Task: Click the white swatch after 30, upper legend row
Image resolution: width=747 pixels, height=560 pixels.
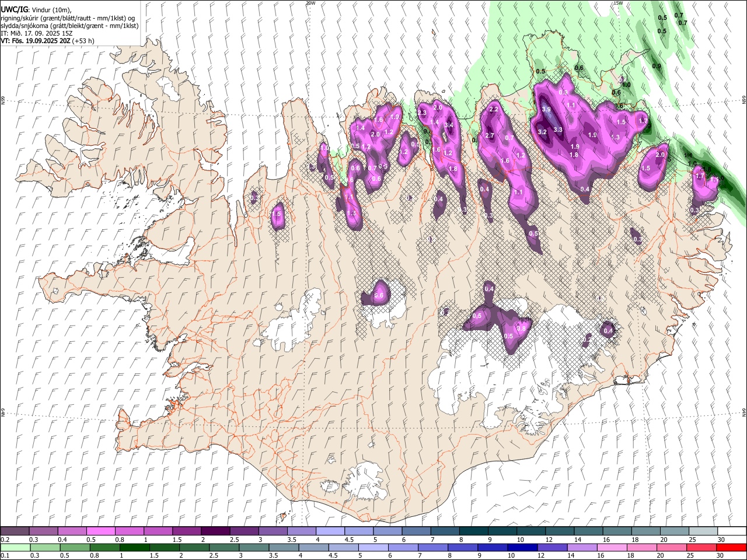Action: pyautogui.click(x=732, y=531)
